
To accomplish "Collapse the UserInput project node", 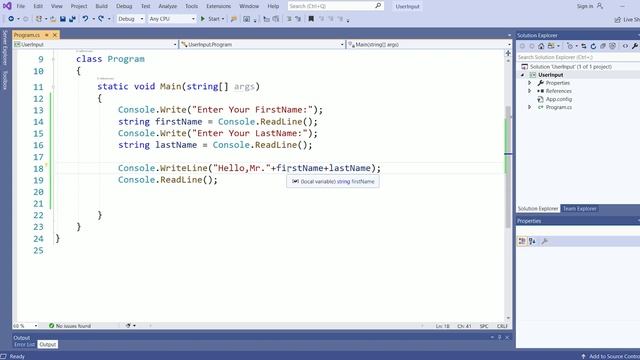I will click(x=522, y=75).
